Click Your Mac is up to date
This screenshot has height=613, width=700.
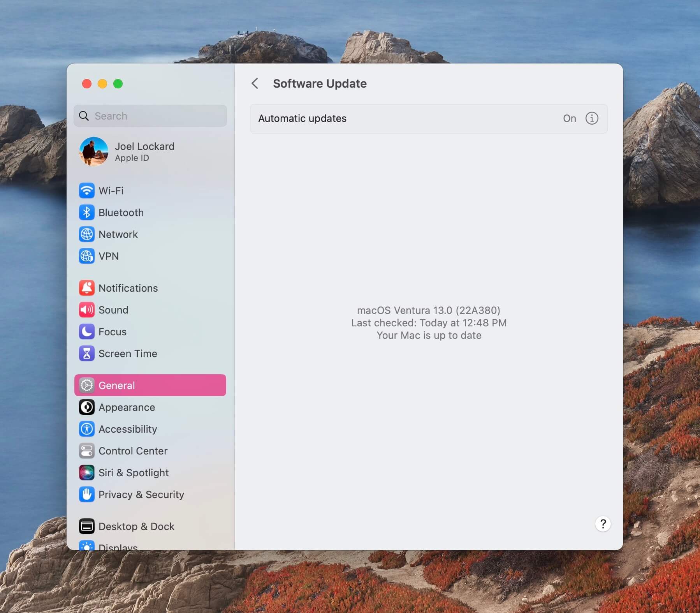tap(429, 335)
